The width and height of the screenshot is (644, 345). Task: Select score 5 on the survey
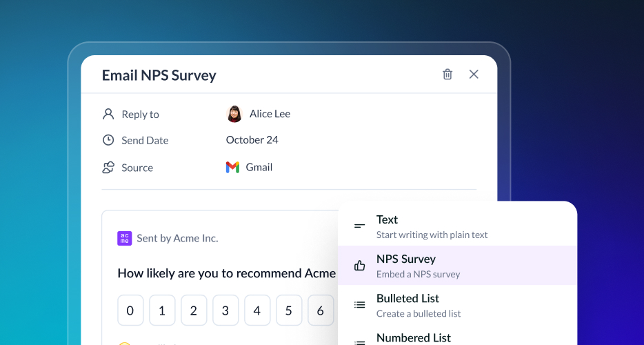289,310
